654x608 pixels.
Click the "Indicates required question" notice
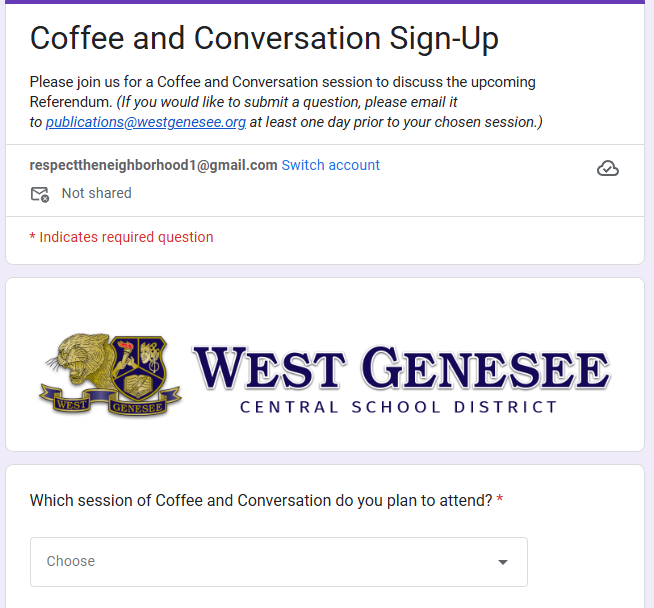126,237
